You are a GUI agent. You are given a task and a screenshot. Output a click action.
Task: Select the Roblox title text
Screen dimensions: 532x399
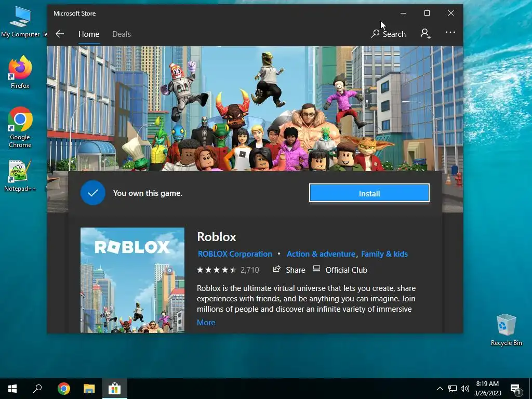point(217,237)
